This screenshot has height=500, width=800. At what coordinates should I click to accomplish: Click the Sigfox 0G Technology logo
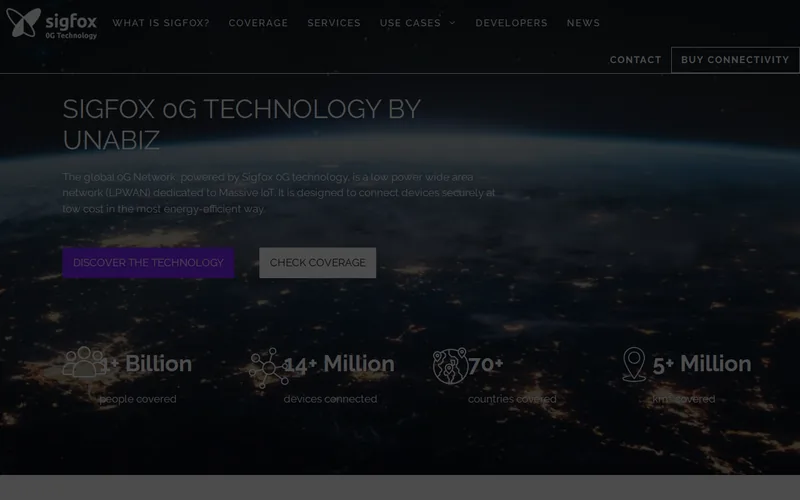(x=52, y=23)
